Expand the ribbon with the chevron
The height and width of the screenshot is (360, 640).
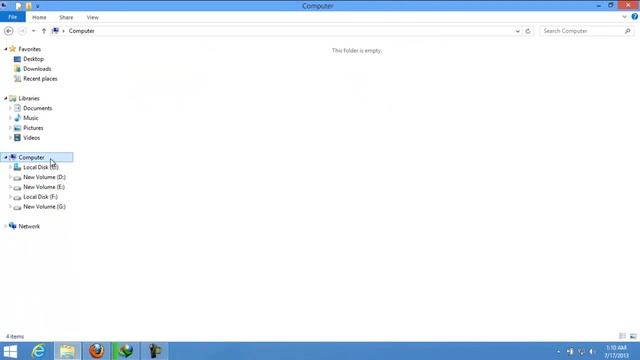(x=624, y=17)
